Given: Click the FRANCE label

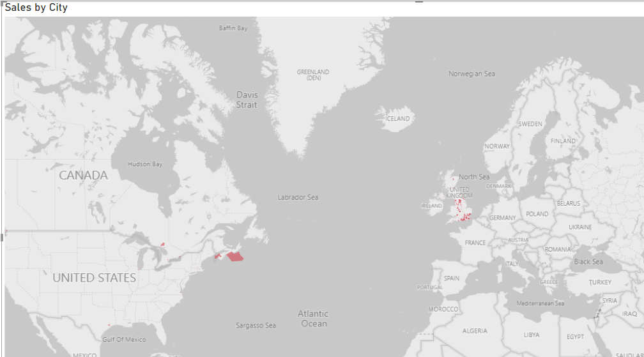Looking at the screenshot, I should point(475,243).
